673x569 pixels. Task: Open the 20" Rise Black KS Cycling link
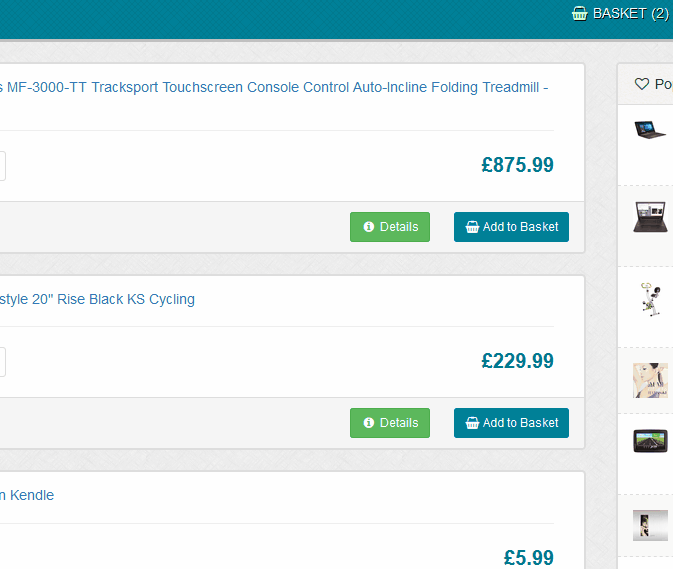tap(98, 299)
